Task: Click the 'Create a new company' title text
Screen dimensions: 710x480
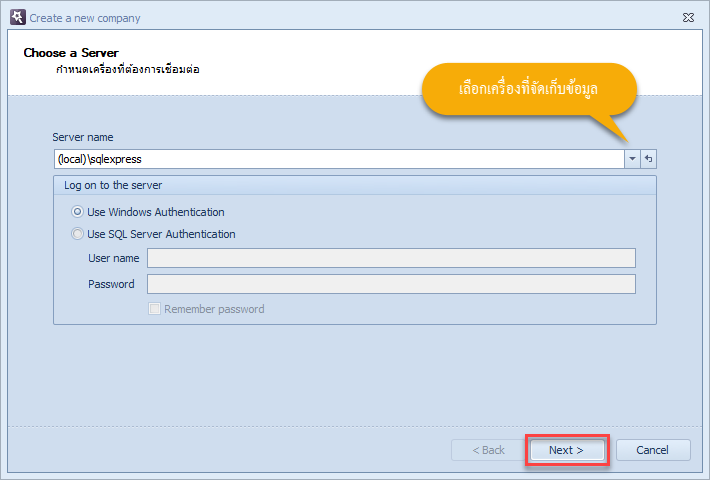Action: tap(85, 18)
